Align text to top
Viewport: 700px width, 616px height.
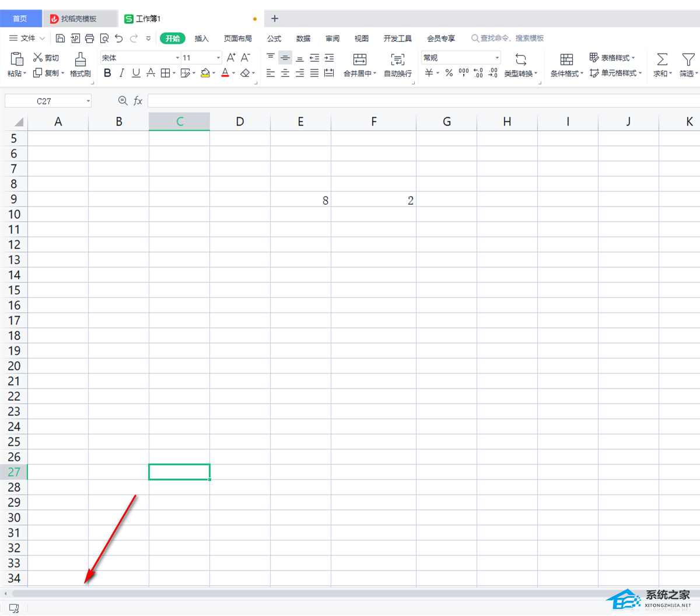tap(271, 57)
